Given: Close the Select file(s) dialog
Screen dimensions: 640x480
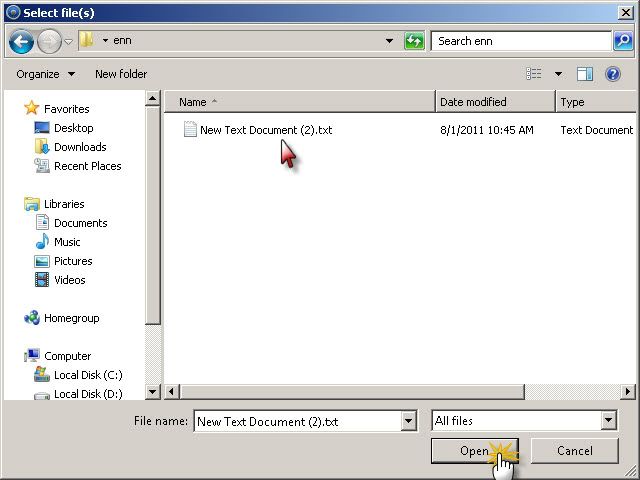Looking at the screenshot, I should 625,13.
